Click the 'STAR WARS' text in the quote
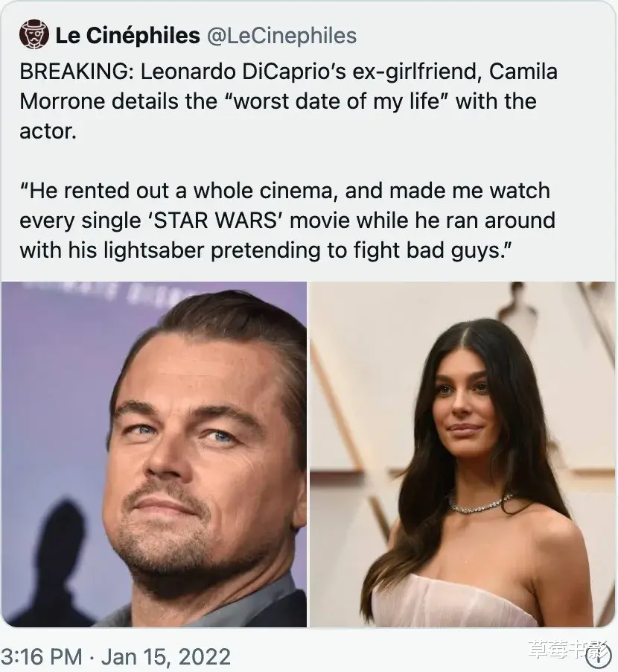 point(215,221)
